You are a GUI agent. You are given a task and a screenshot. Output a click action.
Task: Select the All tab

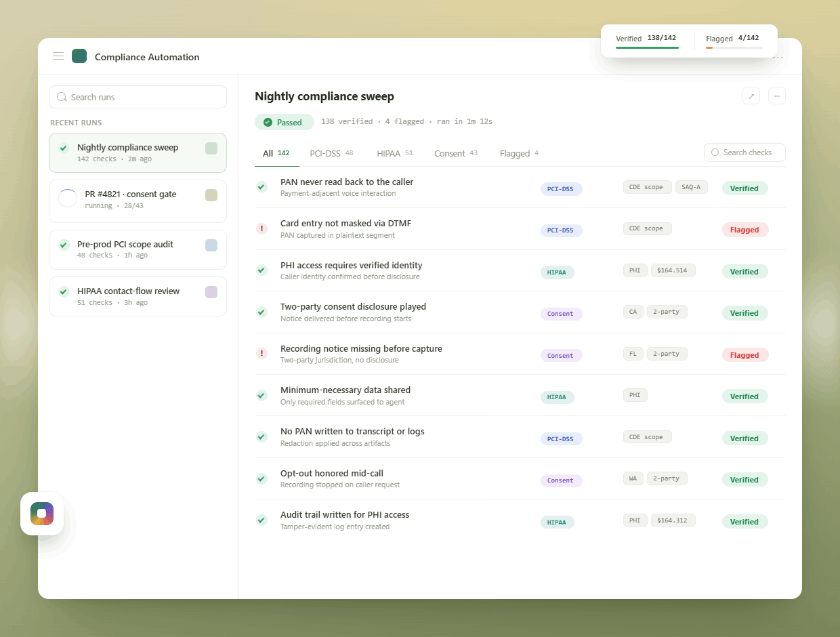click(x=276, y=153)
